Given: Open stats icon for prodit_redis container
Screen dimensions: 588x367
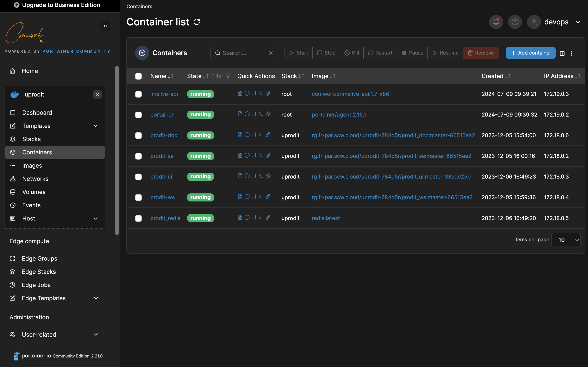Looking at the screenshot, I should click(254, 217).
